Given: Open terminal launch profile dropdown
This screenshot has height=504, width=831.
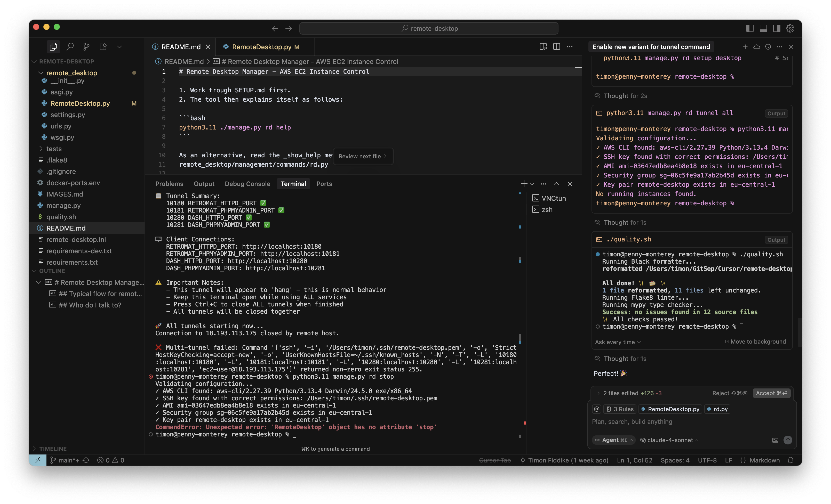Looking at the screenshot, I should (x=532, y=184).
